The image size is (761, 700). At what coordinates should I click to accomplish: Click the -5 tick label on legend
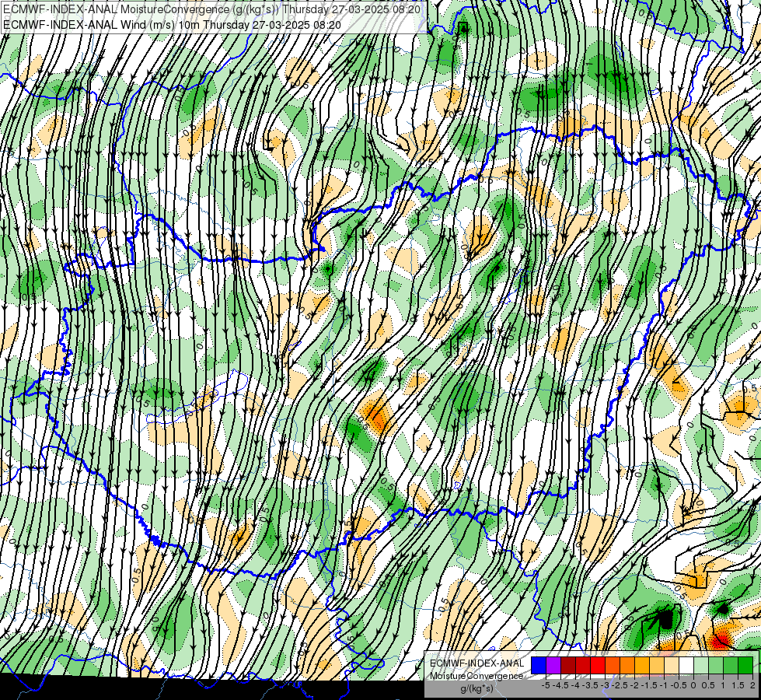click(546, 685)
